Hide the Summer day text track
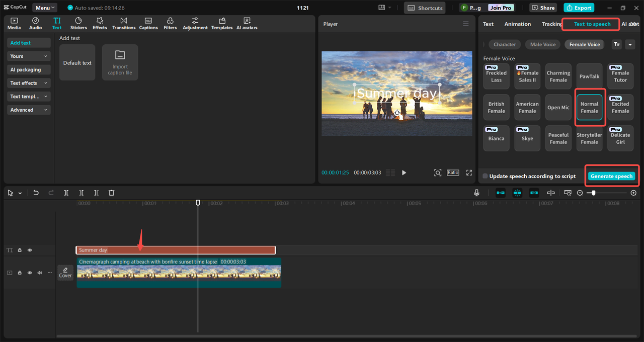 tap(30, 250)
